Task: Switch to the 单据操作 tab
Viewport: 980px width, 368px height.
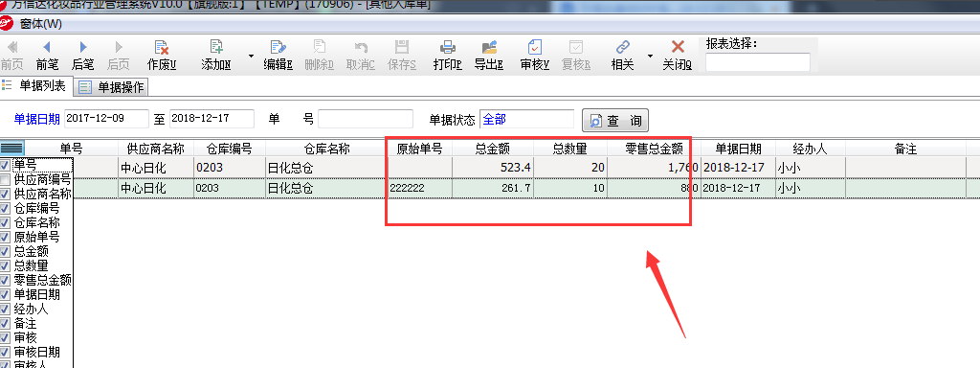Action: [x=111, y=87]
